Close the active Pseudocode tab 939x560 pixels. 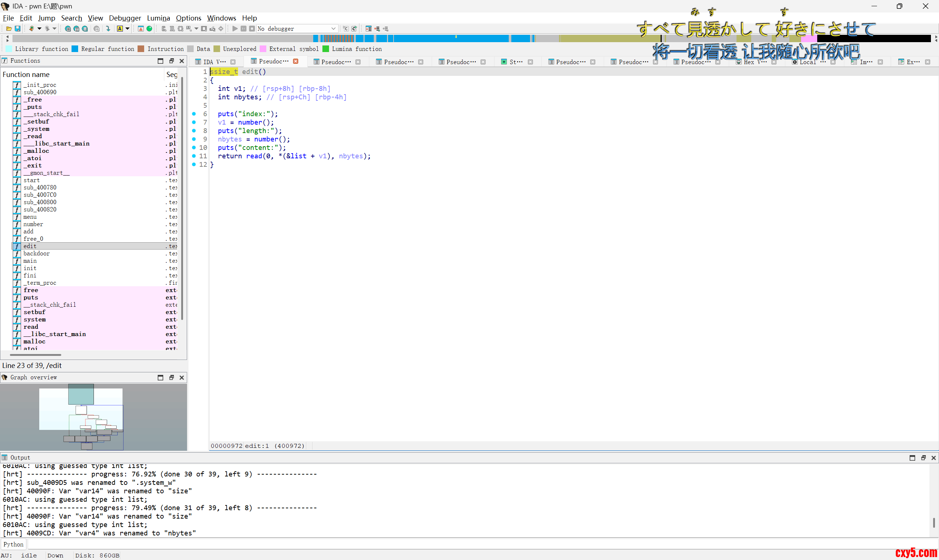pos(296,61)
